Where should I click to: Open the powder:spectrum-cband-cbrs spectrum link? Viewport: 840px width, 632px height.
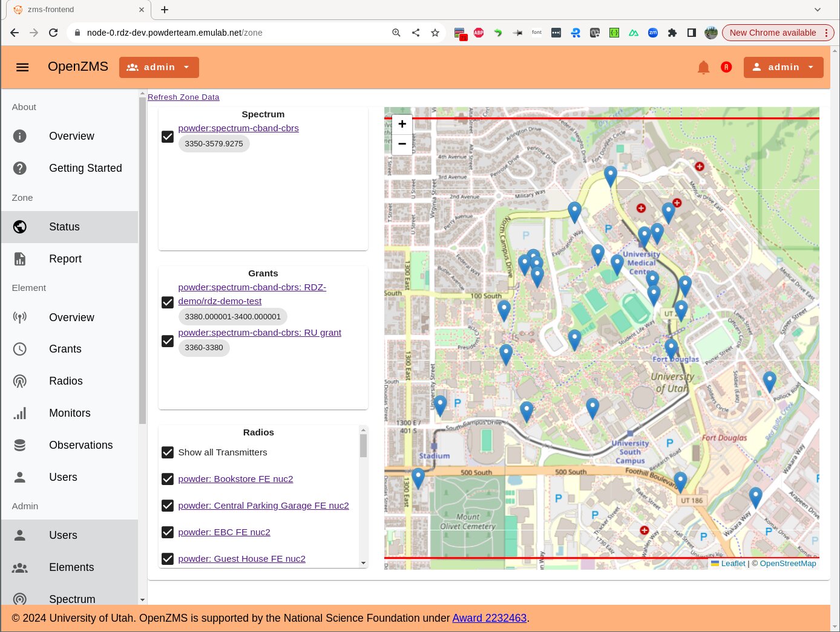point(238,128)
